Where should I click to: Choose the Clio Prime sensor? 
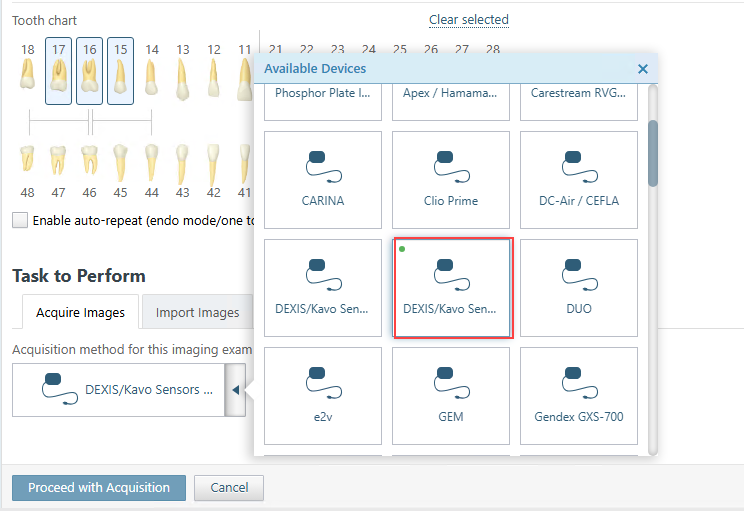coord(451,180)
